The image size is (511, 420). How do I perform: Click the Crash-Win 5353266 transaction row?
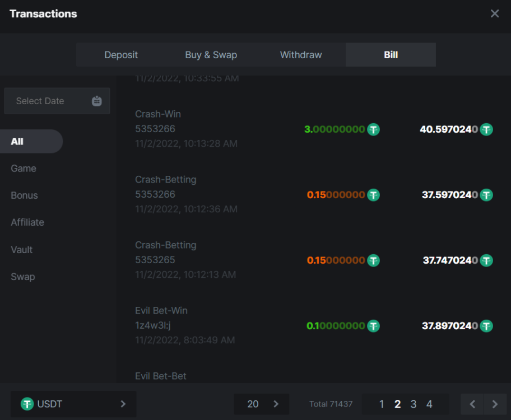tap(252, 129)
